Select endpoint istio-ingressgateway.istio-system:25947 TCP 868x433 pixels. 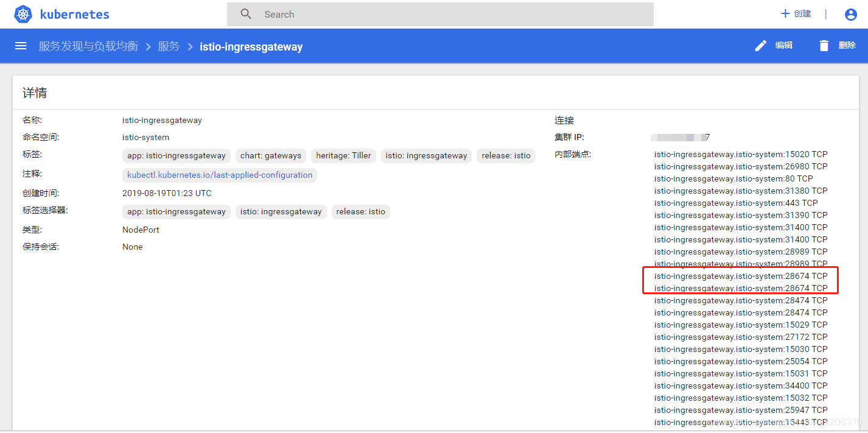pyautogui.click(x=741, y=410)
